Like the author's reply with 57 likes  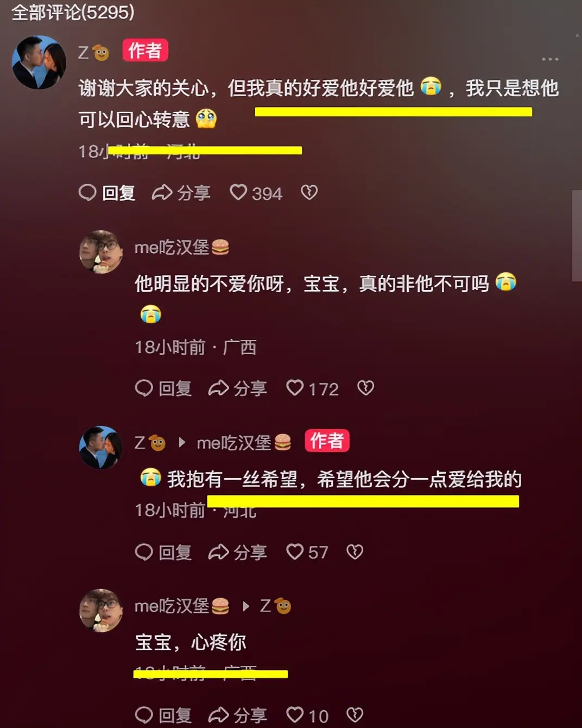[307, 553]
